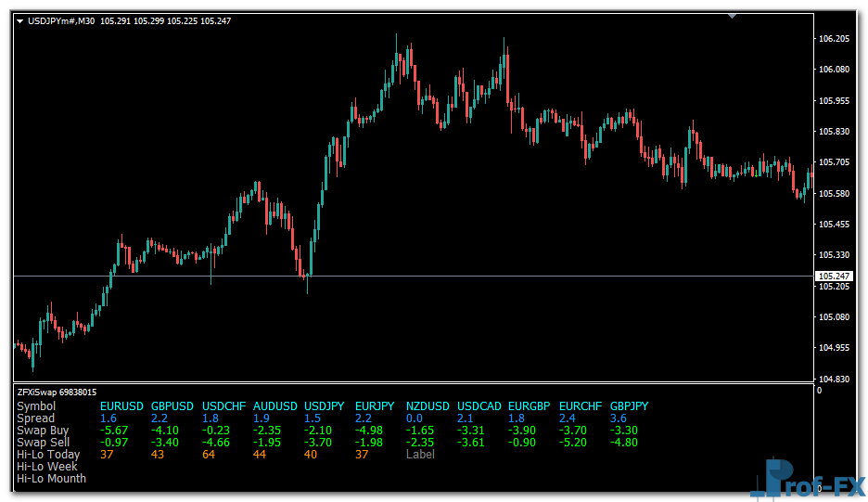Click the chart shift triangle marker at top
868x502 pixels.
point(733,15)
